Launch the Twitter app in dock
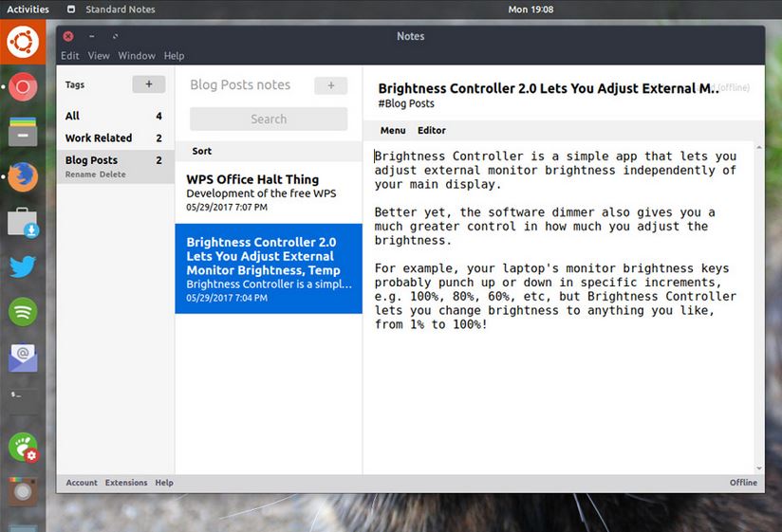Image resolution: width=782 pixels, height=532 pixels. tap(23, 266)
